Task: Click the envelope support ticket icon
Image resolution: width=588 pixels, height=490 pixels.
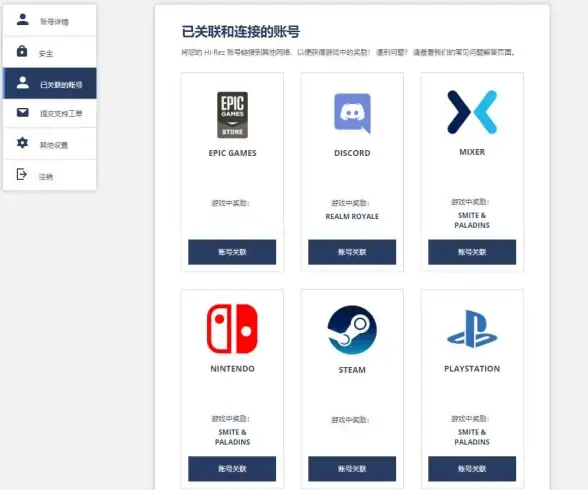Action: 22,112
